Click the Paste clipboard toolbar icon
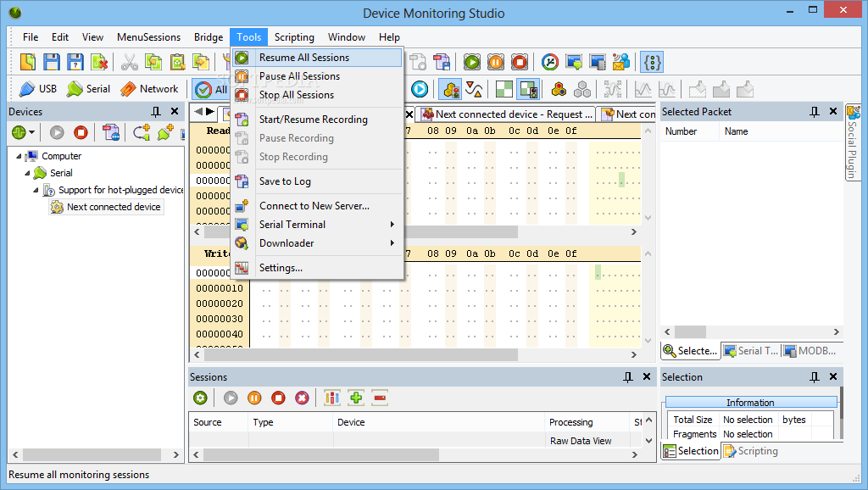 pyautogui.click(x=177, y=62)
